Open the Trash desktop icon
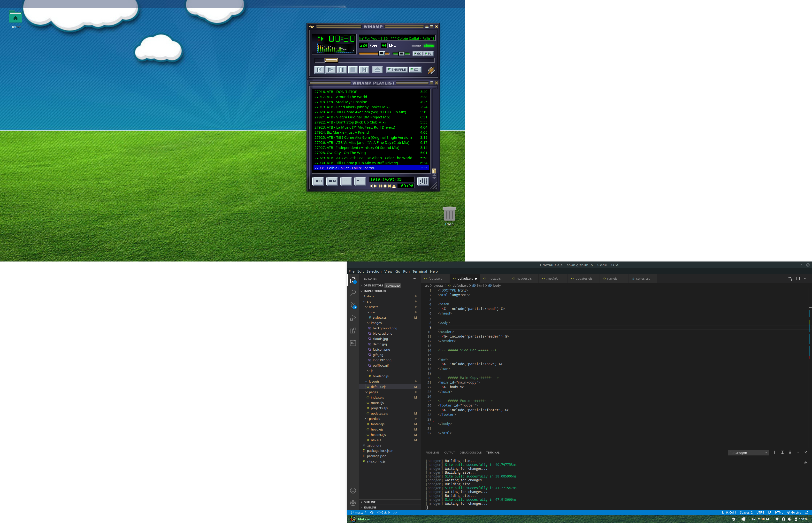This screenshot has height=523, width=812. 449,216
